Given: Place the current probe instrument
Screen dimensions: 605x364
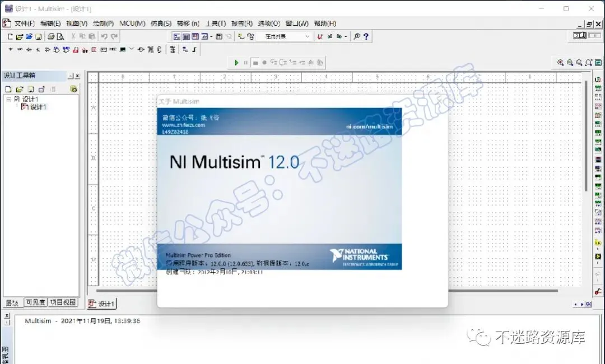Looking at the screenshot, I should (x=598, y=292).
